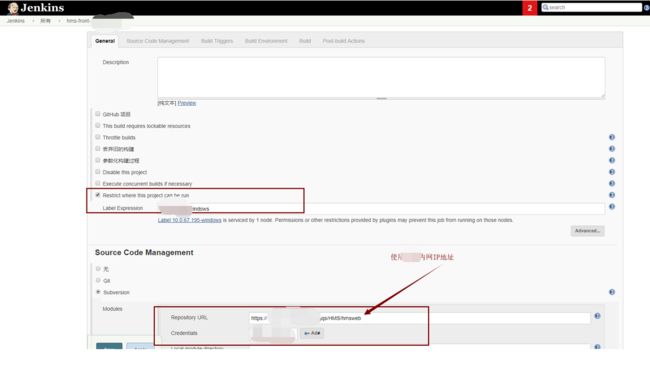Screen dimensions: 650x375
Task: Open the red notification badge showing 2
Action: [x=529, y=7]
